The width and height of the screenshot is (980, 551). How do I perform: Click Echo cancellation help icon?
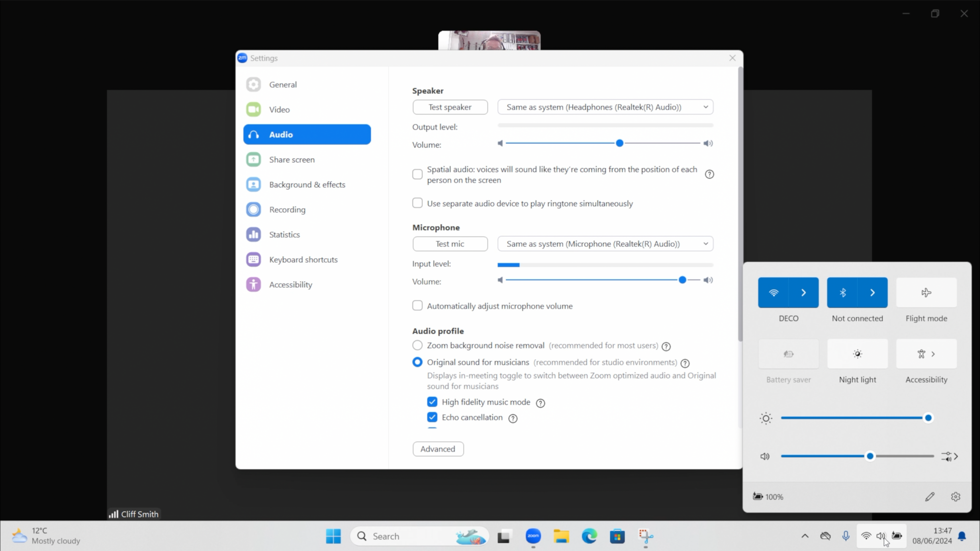pyautogui.click(x=512, y=419)
